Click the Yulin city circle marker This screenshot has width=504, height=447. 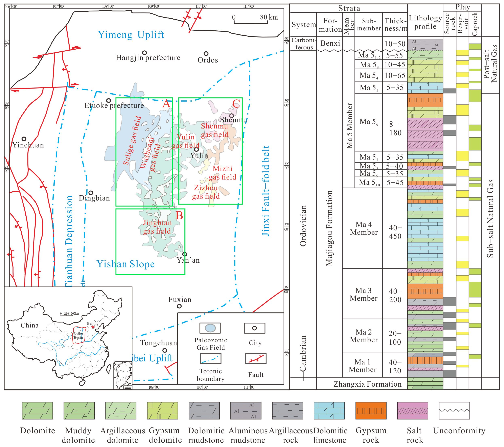197,149
